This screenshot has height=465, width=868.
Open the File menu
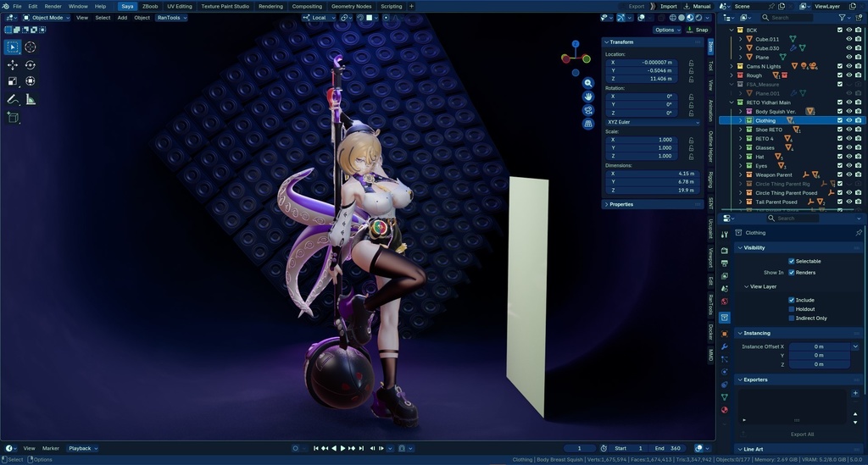pos(17,6)
